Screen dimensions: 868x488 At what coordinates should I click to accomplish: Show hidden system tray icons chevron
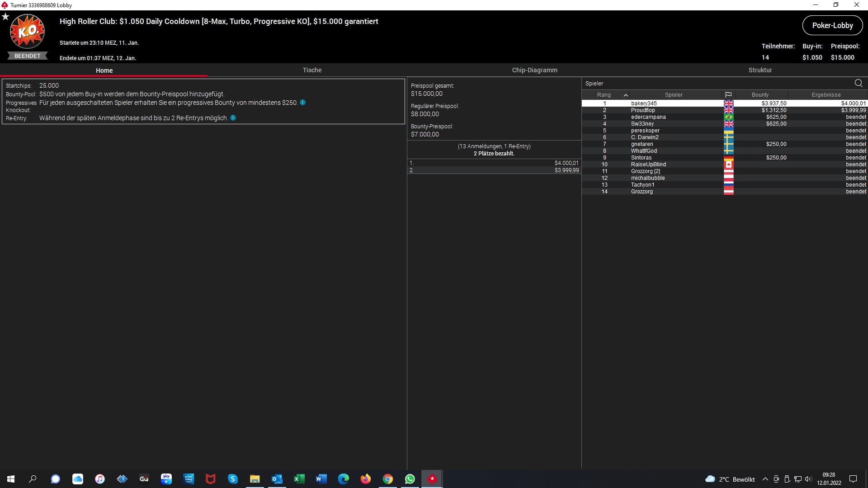coord(765,479)
